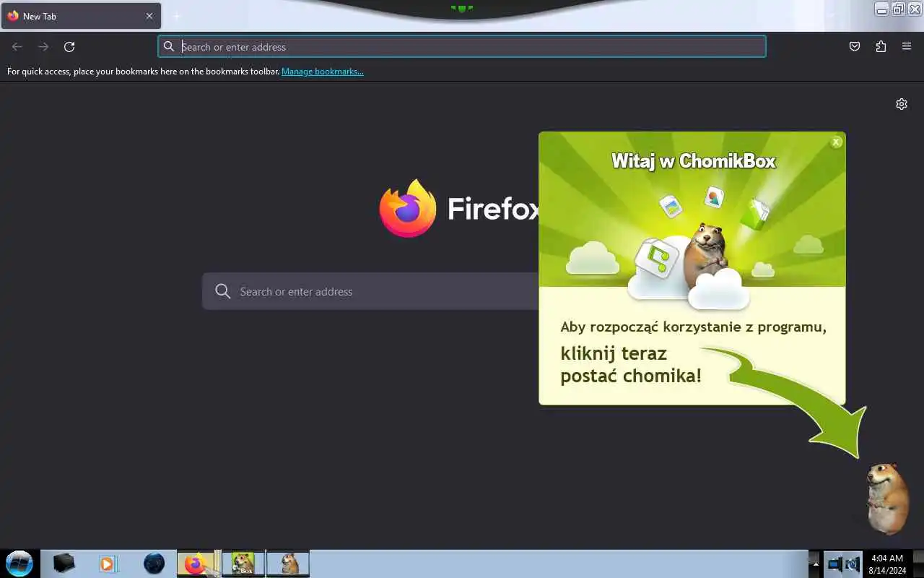
Task: Close the New Tab tab
Action: tap(149, 16)
